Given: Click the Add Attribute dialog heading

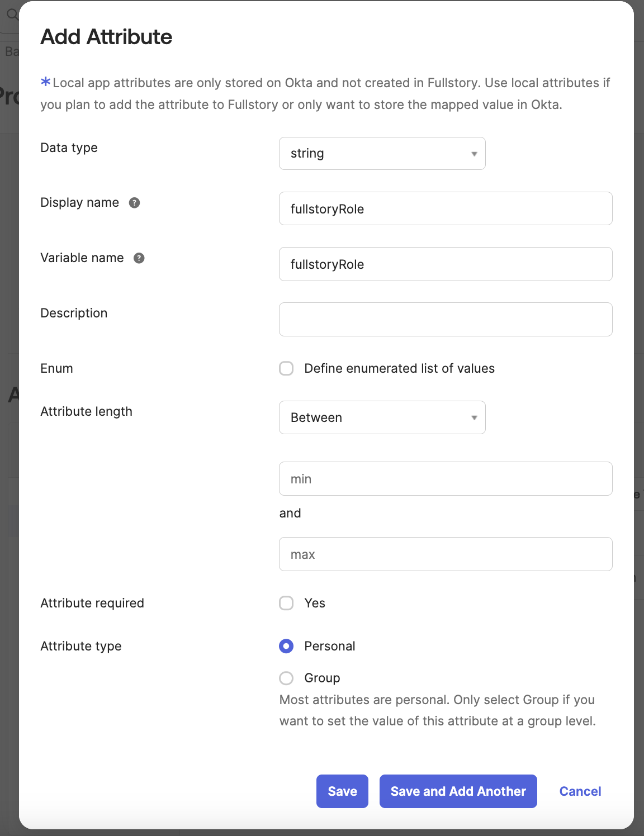Looking at the screenshot, I should 106,37.
